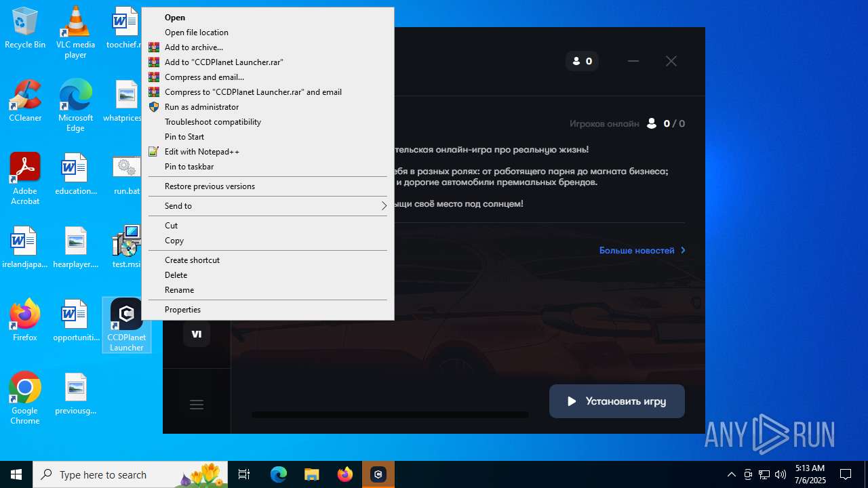Click the network icon in system tray
The image size is (868, 488).
[764, 474]
